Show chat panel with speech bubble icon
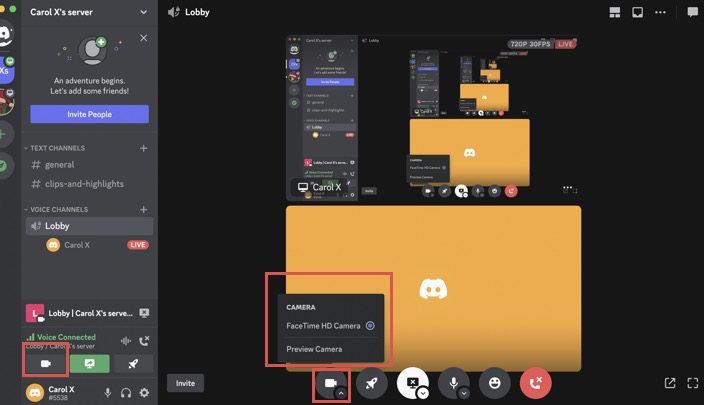Viewport: 704px width, 405px height. pyautogui.click(x=693, y=12)
